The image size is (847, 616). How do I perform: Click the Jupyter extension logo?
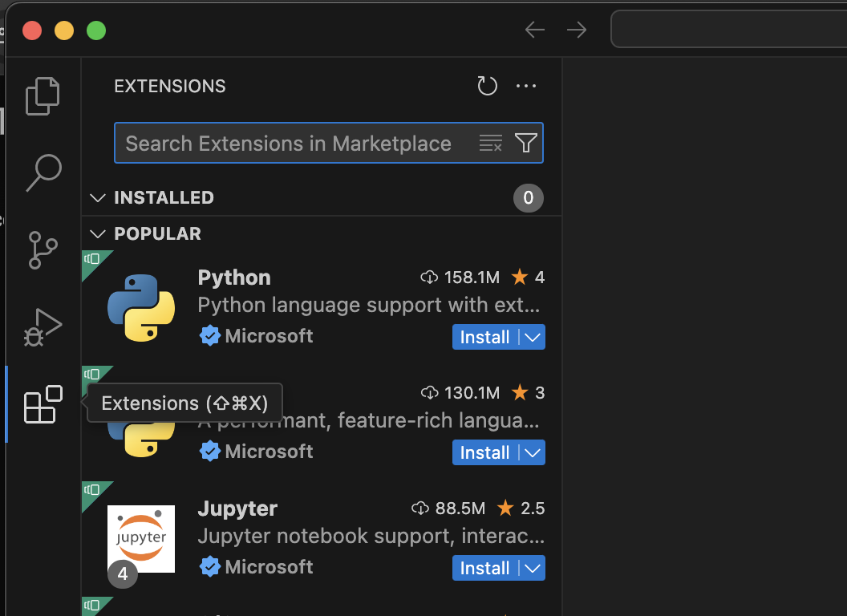pos(141,539)
